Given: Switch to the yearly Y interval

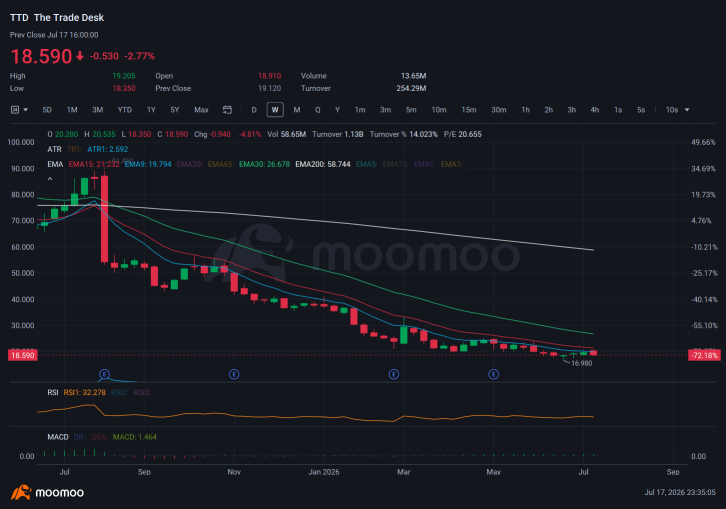Looking at the screenshot, I should (337, 110).
